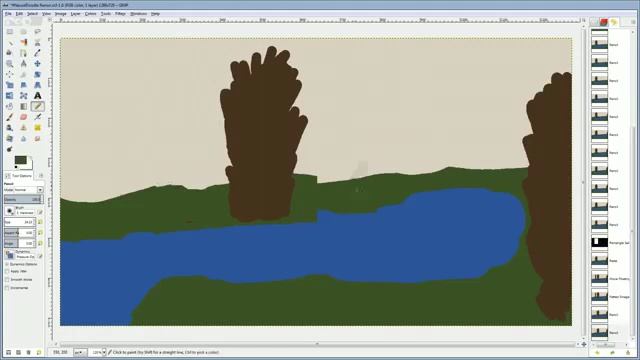Select the Move tool
Screen dimensions: 640x360
point(37,64)
